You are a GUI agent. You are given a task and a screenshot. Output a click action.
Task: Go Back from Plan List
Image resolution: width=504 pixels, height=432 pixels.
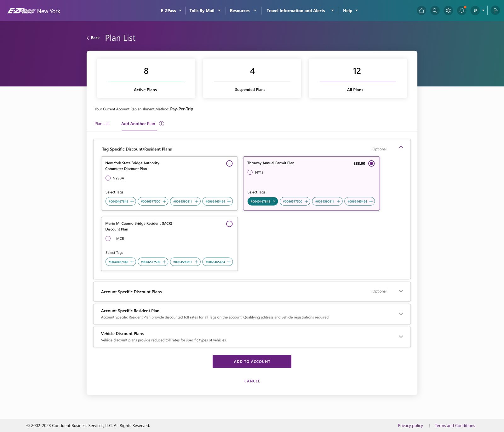pyautogui.click(x=93, y=38)
